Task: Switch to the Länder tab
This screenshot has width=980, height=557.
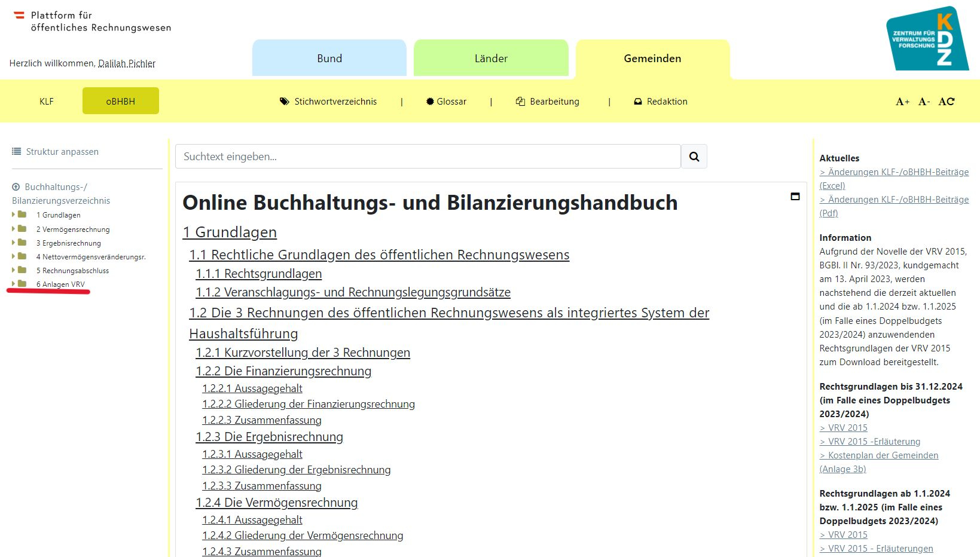Action: [491, 59]
